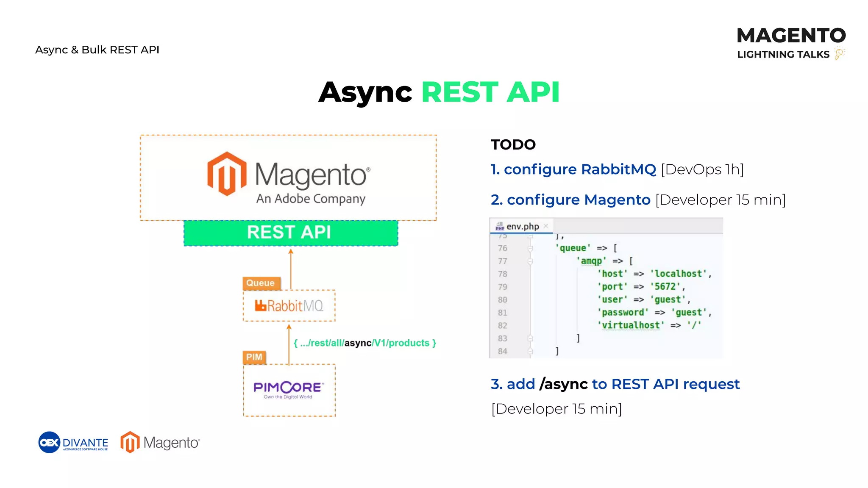This screenshot has width=868, height=488.
Task: Select the env.php tab
Action: (x=522, y=226)
